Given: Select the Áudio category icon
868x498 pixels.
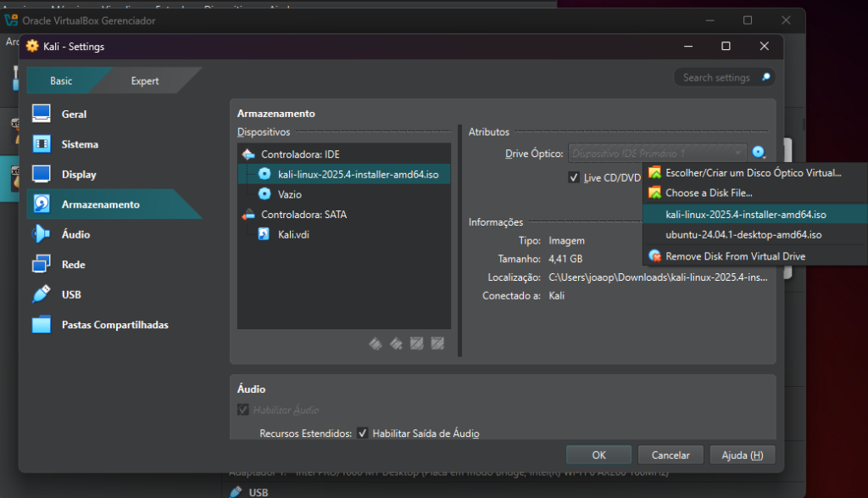Looking at the screenshot, I should (42, 235).
